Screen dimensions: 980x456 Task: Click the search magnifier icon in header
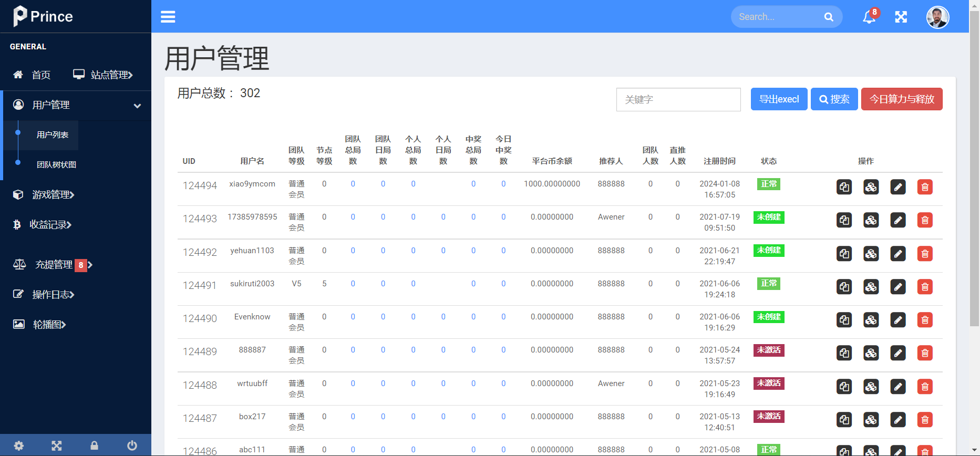tap(829, 17)
